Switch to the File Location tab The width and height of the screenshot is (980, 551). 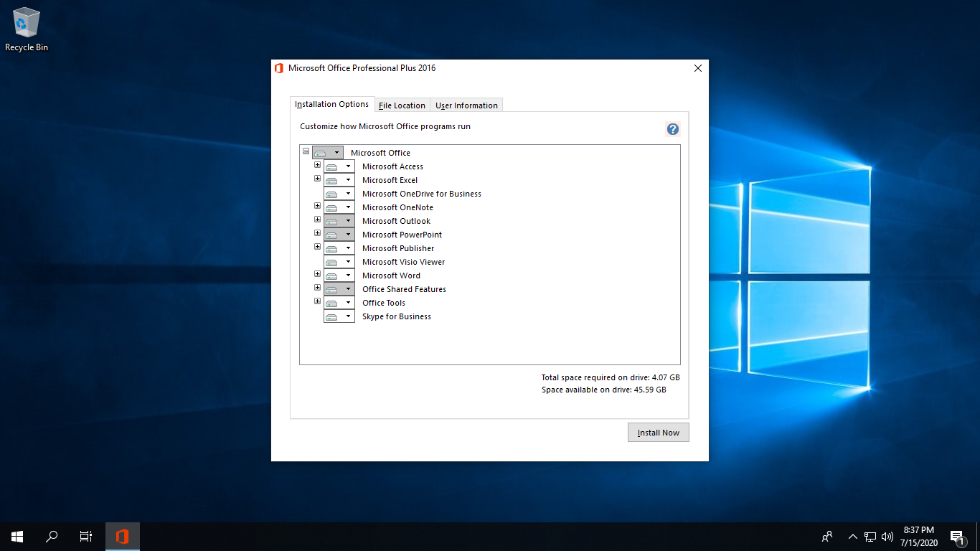402,105
